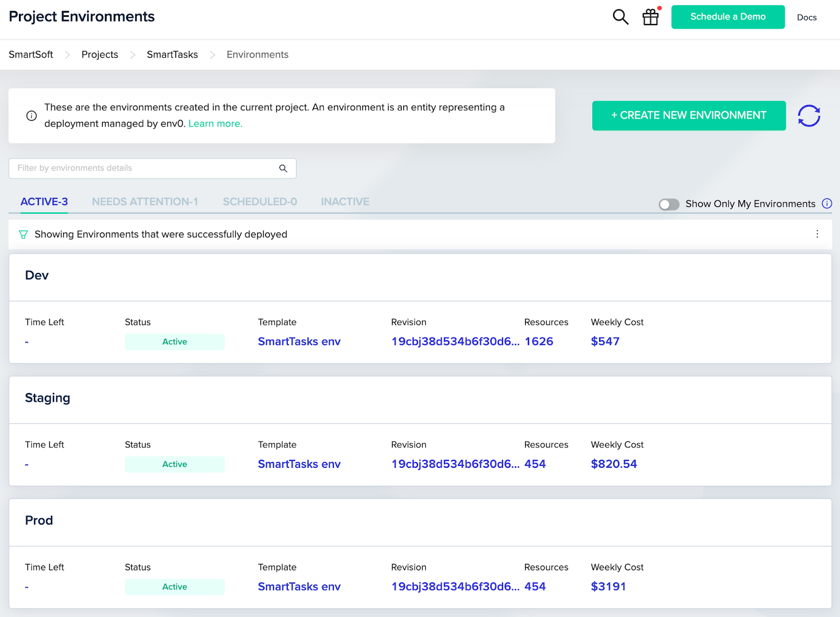Open the three-dot options menu
This screenshot has width=840, height=617.
tap(817, 234)
